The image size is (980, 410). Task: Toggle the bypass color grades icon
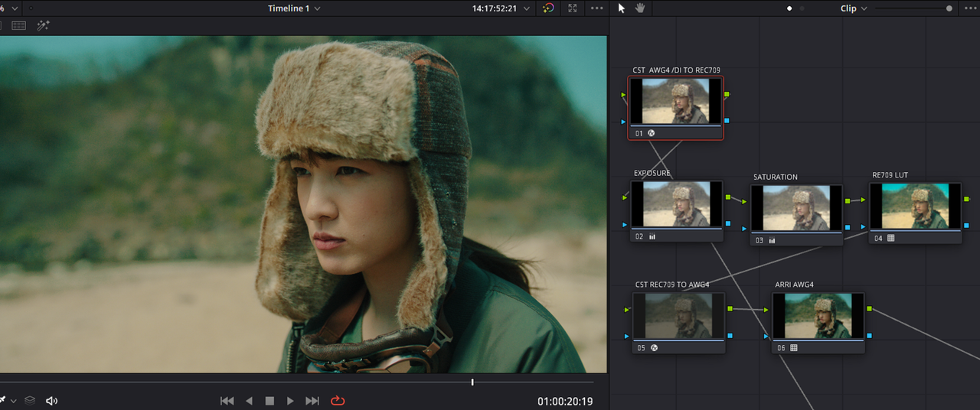548,8
